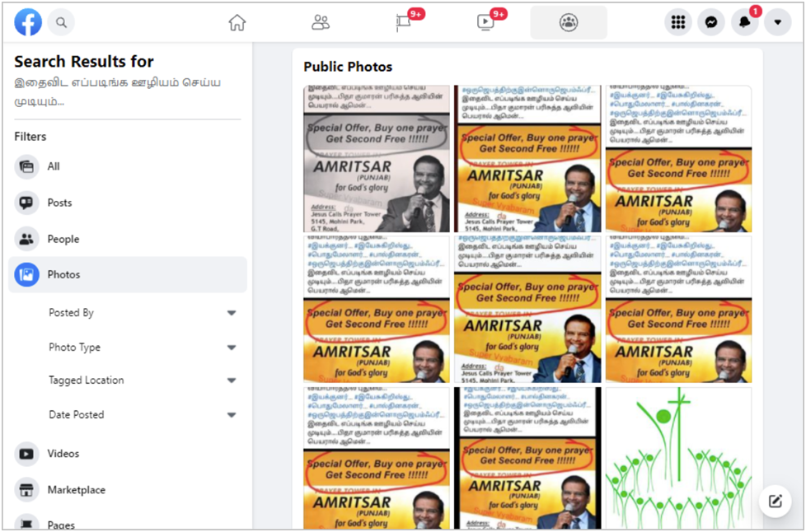
Task: Click the Facebook logo
Action: (28, 22)
